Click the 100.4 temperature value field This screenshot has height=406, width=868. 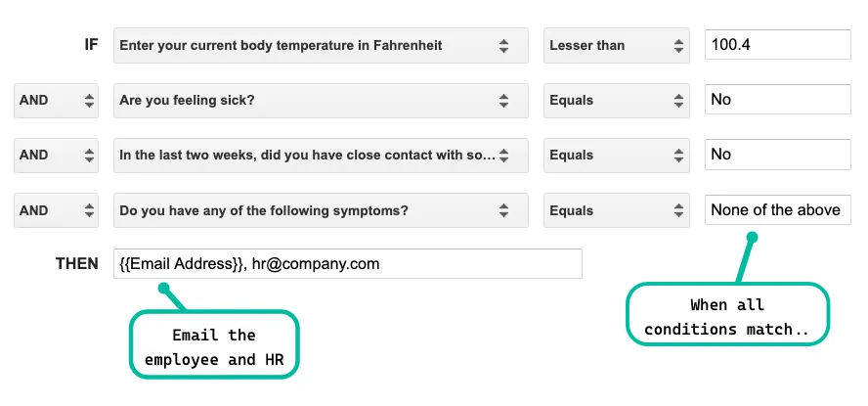pos(777,45)
